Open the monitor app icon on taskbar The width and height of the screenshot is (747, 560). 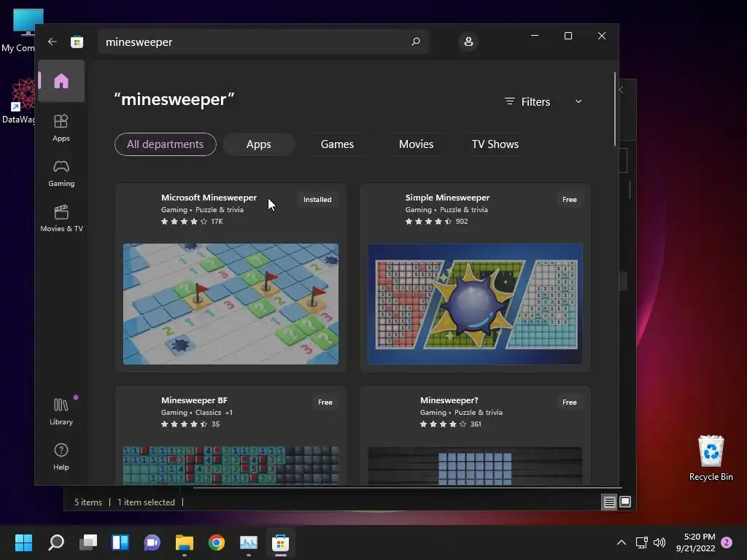pos(249,542)
